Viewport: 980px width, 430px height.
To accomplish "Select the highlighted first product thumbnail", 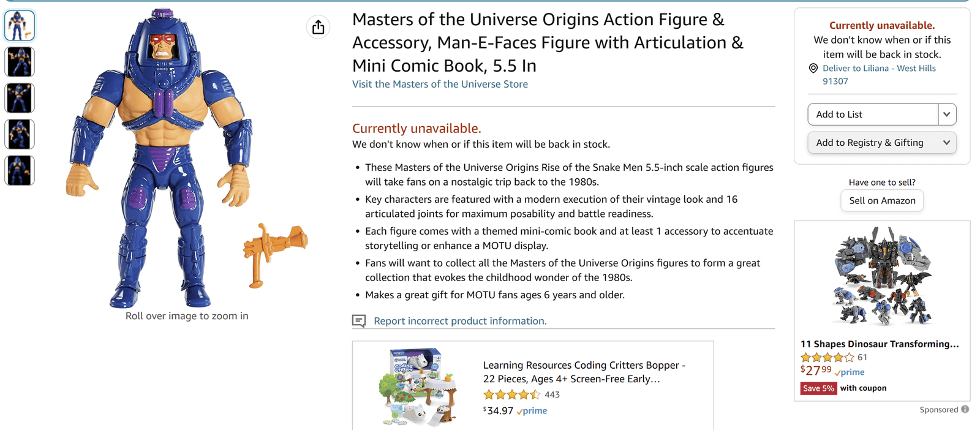I will coord(20,25).
